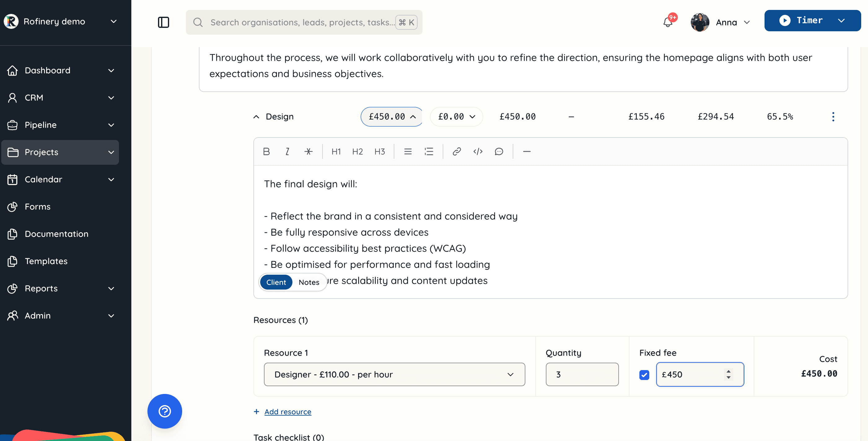
Task: Toggle strikethrough formatting icon
Action: coord(308,152)
